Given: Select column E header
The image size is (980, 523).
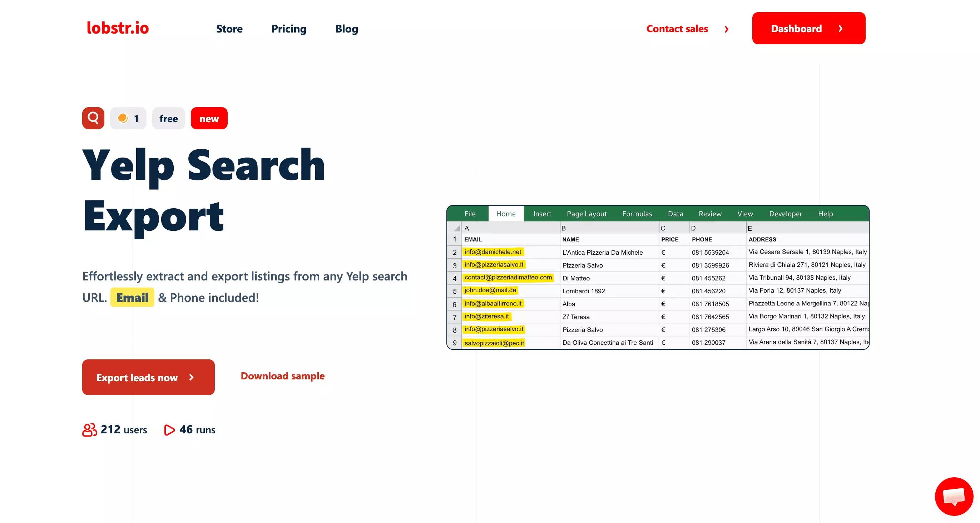Looking at the screenshot, I should 808,228.
